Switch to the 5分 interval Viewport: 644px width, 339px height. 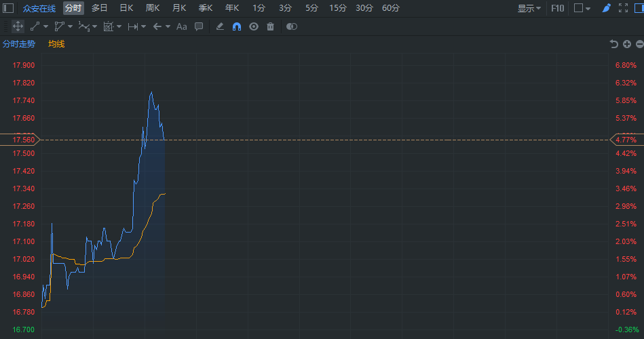(x=311, y=8)
